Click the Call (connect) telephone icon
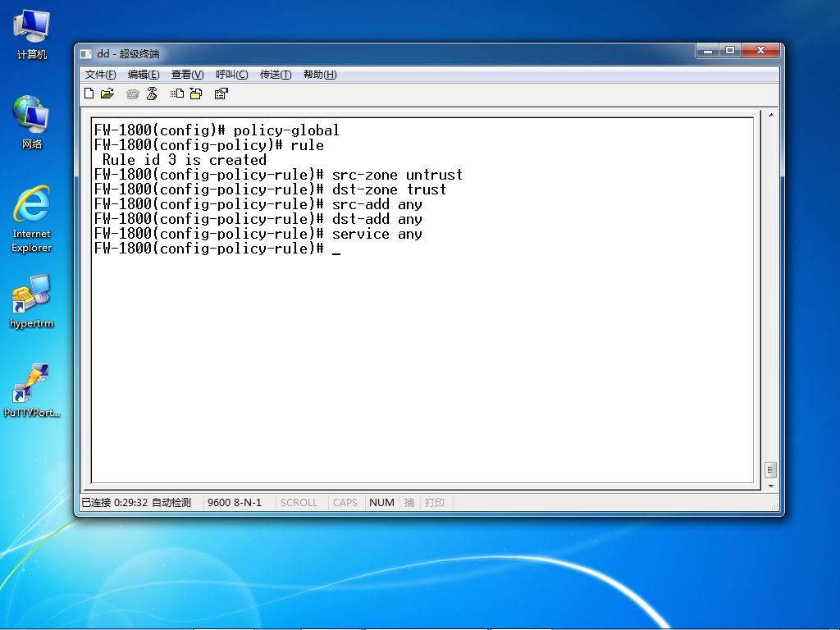The width and height of the screenshot is (840, 630). click(x=132, y=94)
